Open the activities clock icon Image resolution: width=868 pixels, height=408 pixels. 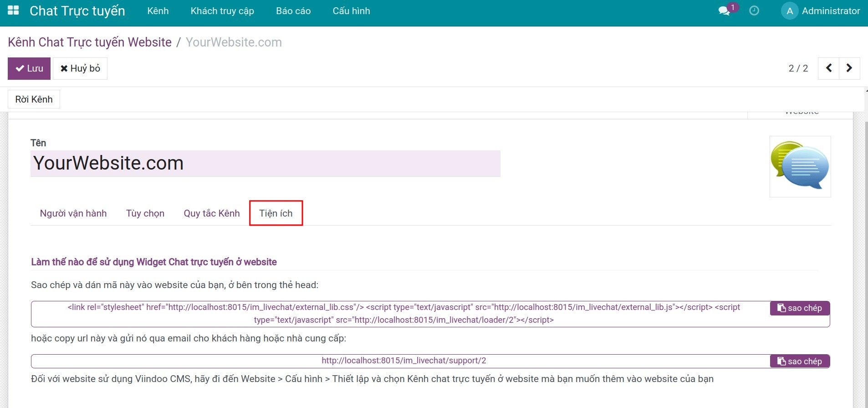[754, 11]
